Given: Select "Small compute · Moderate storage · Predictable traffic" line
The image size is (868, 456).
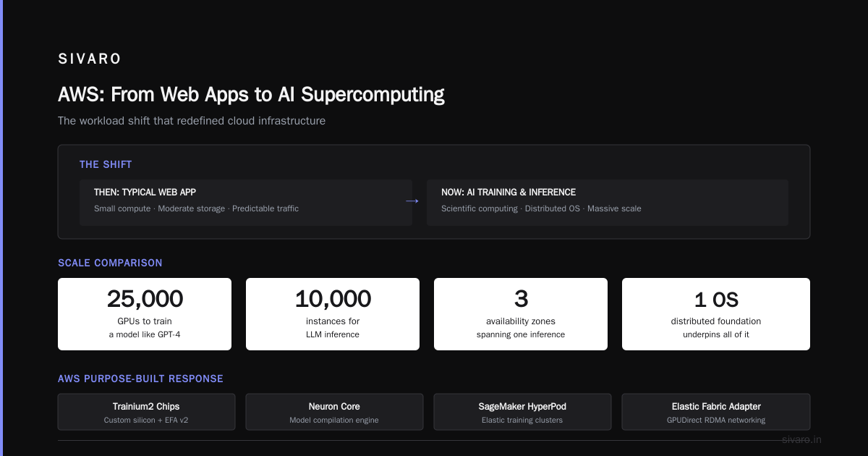Looking at the screenshot, I should pyautogui.click(x=196, y=208).
